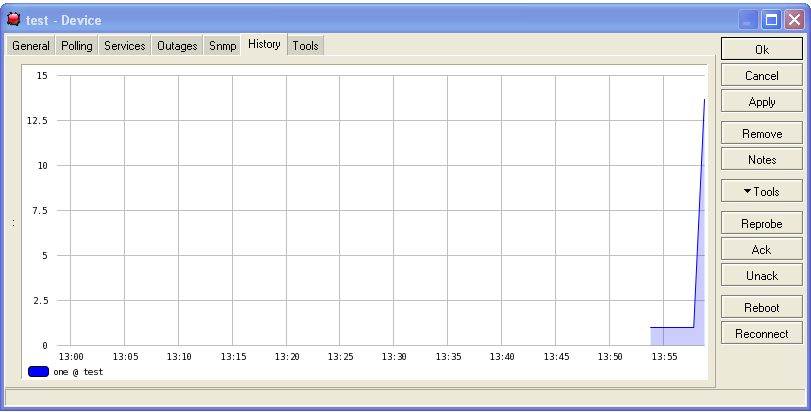
Task: Reprobe the device
Action: [x=762, y=223]
